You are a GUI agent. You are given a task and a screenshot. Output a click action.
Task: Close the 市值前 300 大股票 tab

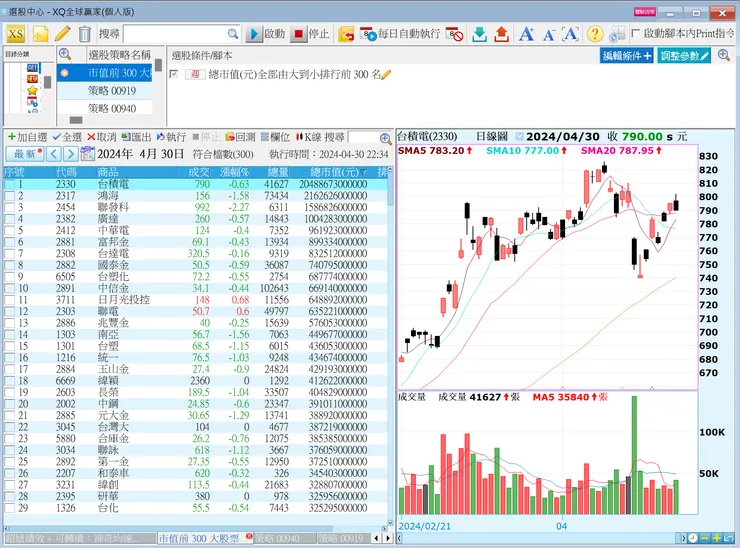click(248, 537)
